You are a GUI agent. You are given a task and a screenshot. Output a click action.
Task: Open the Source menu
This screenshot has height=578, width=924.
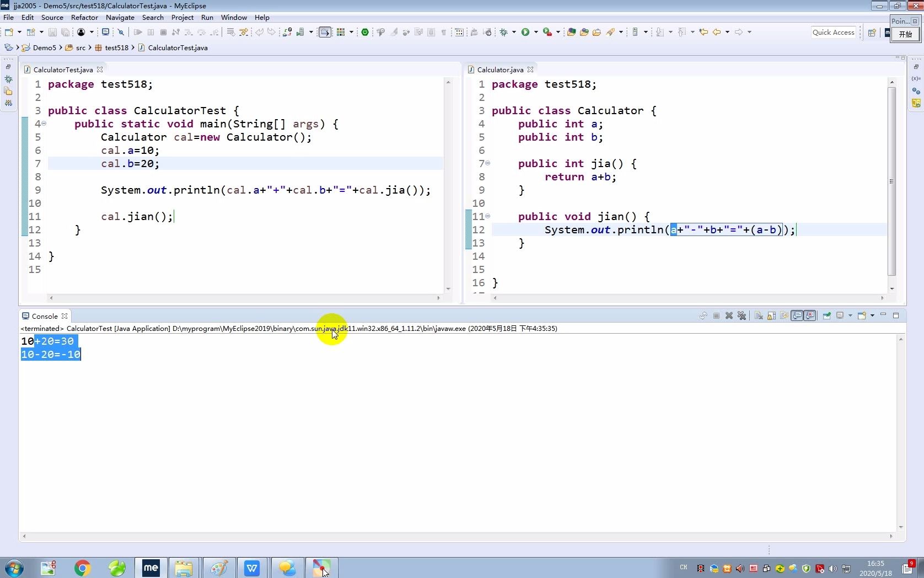pos(52,17)
